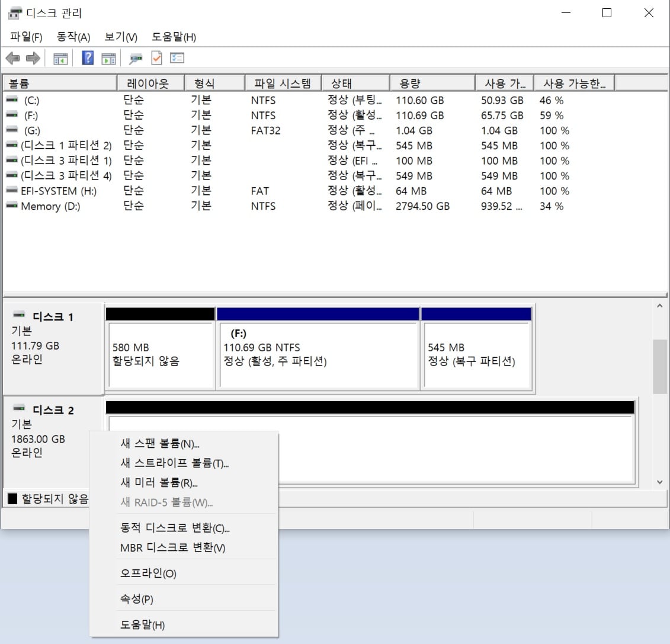Open the 파일(F) menu
Screen dimensions: 670x644
point(26,37)
